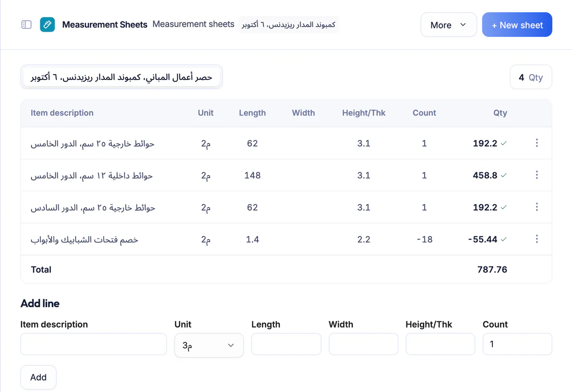Select row حوائط خارجية ٢٥ سم، الدور الخامس
Screen dimensions: 572x392
[x=286, y=143]
